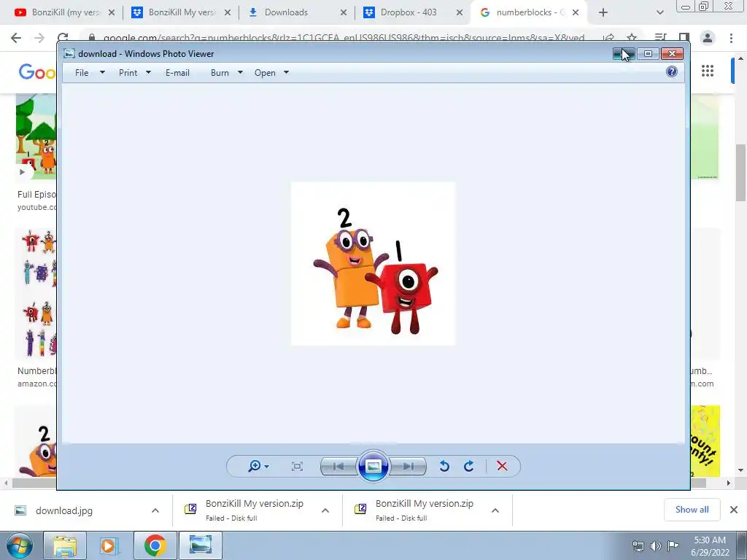Open the Burn menu

coord(220,73)
